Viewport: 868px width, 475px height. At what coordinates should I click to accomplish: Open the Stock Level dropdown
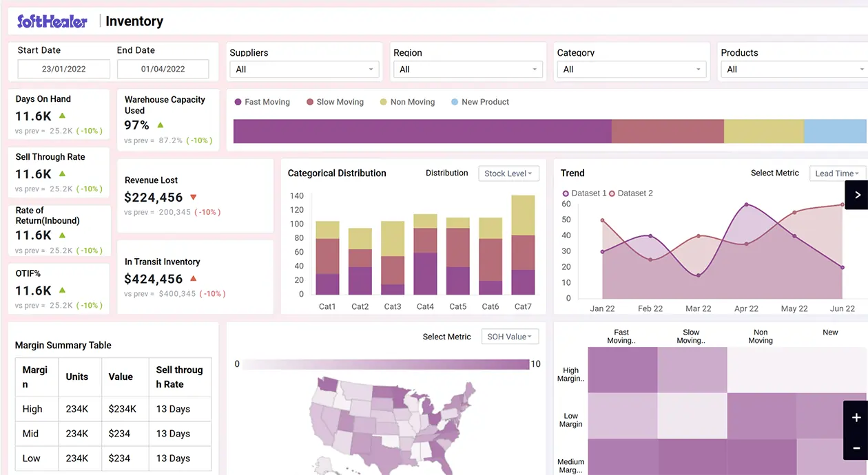click(x=508, y=173)
